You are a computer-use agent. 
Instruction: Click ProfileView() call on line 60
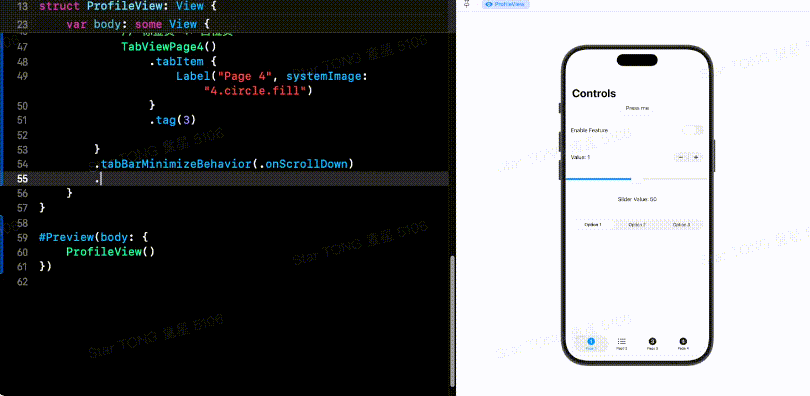(x=111, y=252)
